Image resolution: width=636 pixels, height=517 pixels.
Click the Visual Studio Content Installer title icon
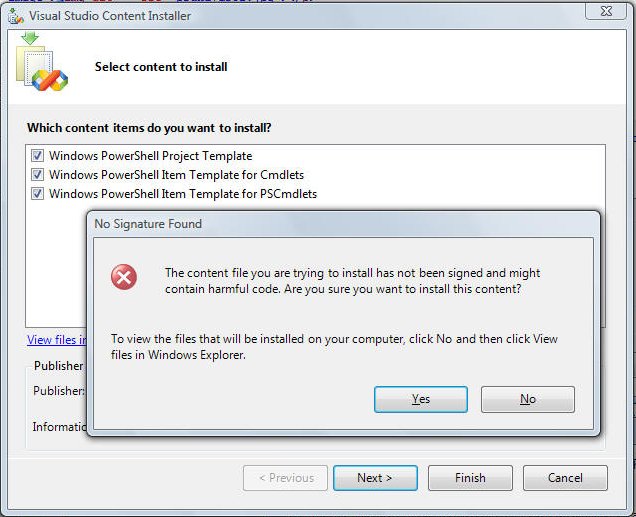(x=16, y=16)
